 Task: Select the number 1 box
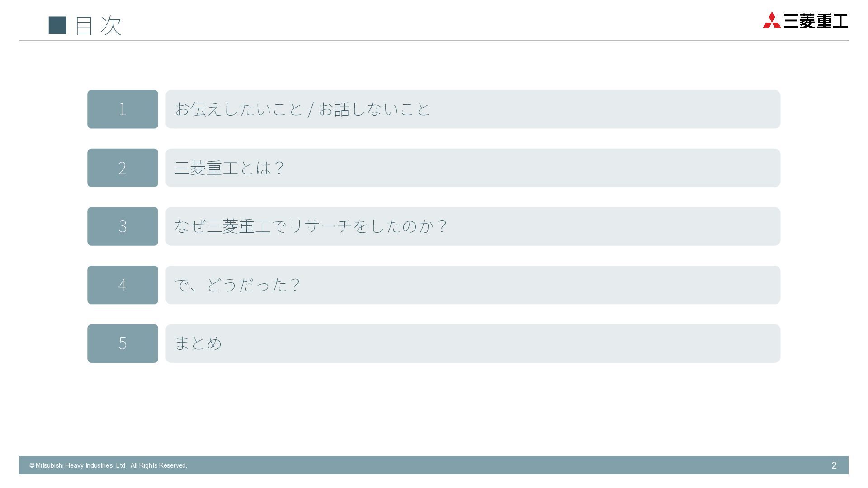point(123,109)
